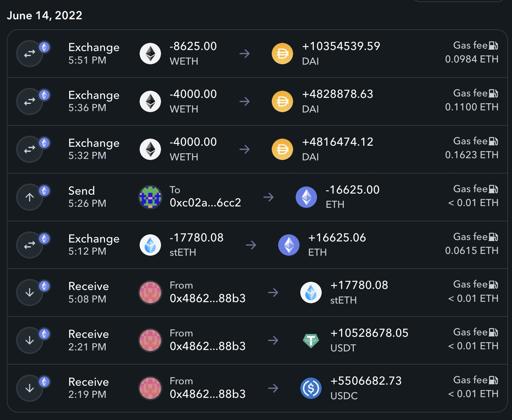Click the DAI icon next to +10354539.59
The width and height of the screenshot is (512, 420).
coord(282,54)
